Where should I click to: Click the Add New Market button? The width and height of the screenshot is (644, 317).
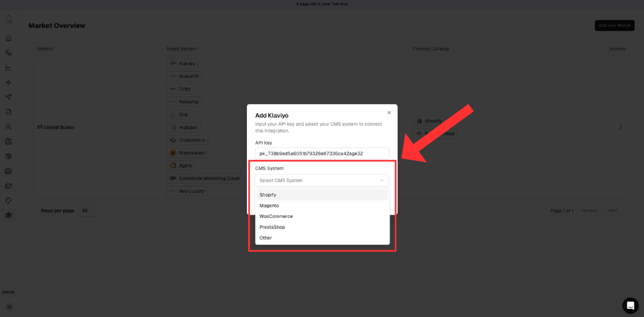click(614, 25)
